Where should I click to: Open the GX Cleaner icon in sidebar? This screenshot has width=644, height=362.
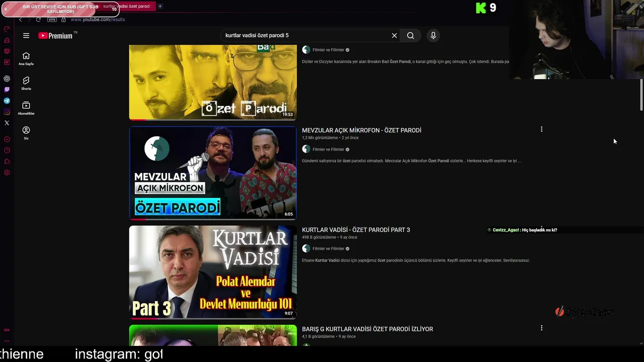7,40
